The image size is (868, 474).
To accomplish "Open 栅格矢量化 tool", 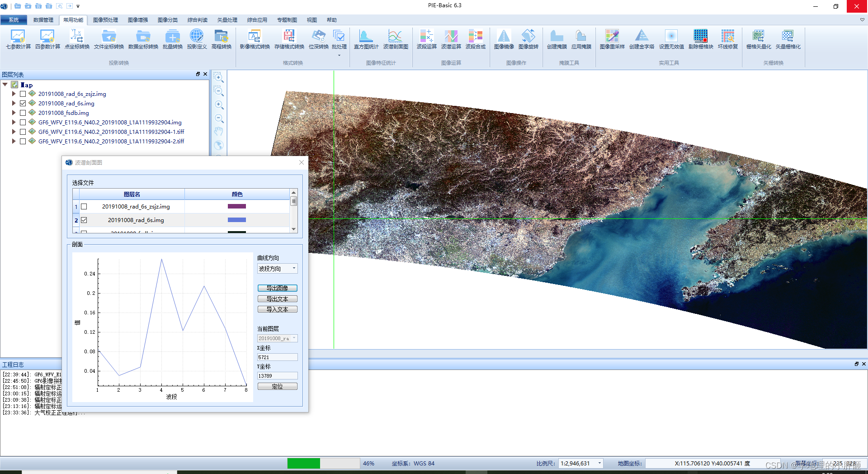I will click(x=759, y=39).
